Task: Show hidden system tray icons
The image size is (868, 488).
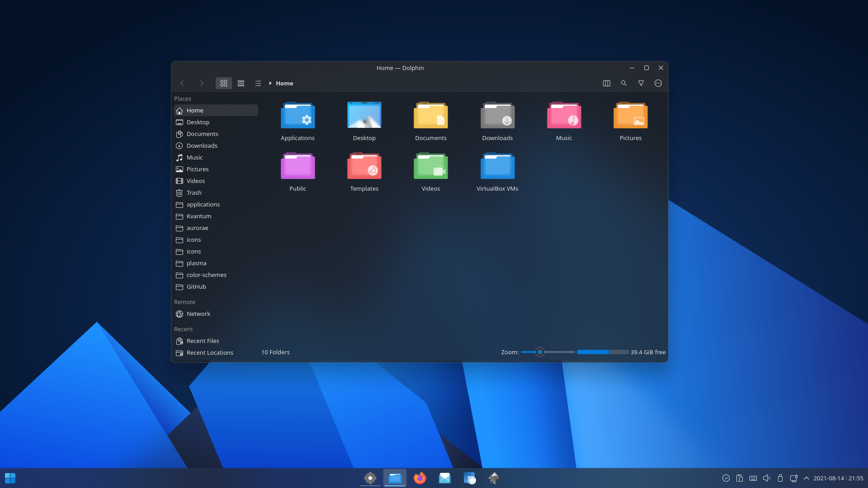Action: [807, 478]
